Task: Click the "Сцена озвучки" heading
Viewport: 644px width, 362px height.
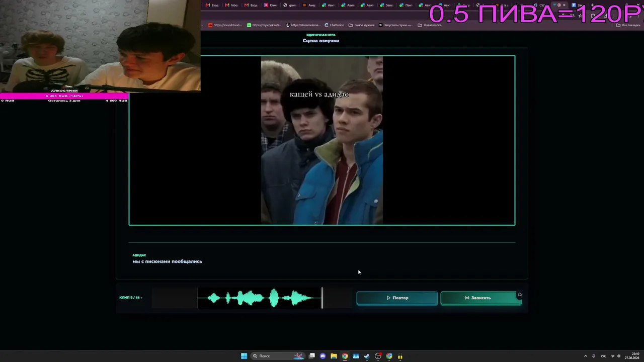Action: click(x=321, y=41)
